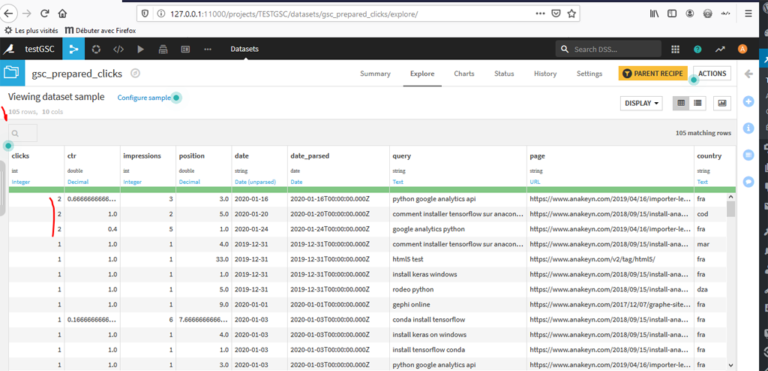
Task: Click the code notebooks icon
Action: click(x=118, y=49)
